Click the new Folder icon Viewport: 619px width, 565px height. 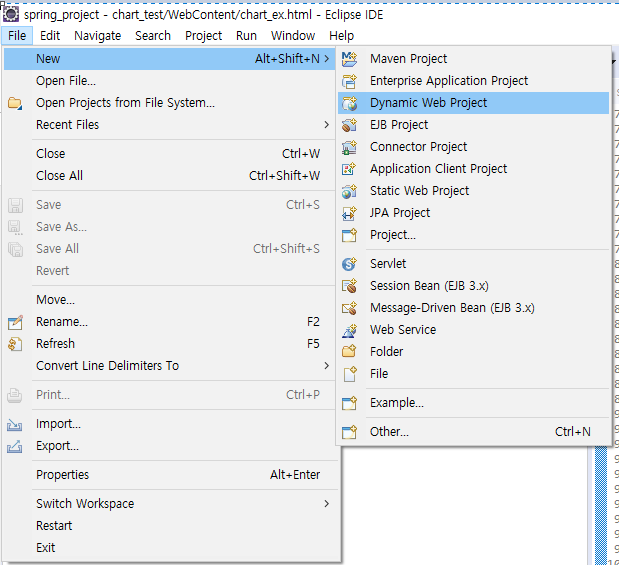click(349, 352)
